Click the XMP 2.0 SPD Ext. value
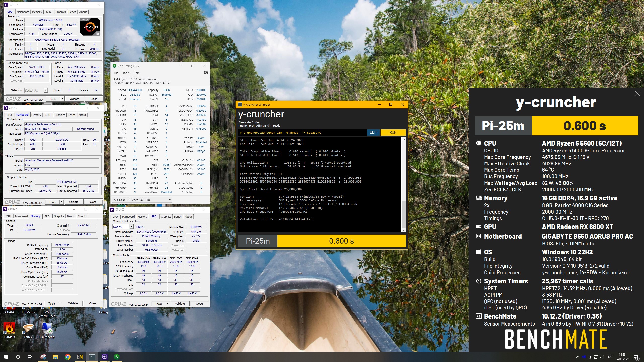The height and width of the screenshot is (362, 644). pyautogui.click(x=196, y=232)
